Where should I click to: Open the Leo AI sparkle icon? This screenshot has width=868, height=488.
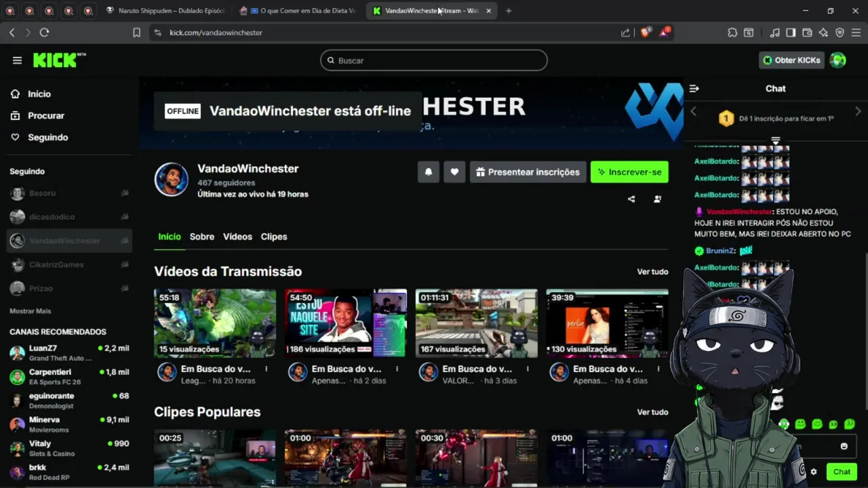pyautogui.click(x=823, y=33)
